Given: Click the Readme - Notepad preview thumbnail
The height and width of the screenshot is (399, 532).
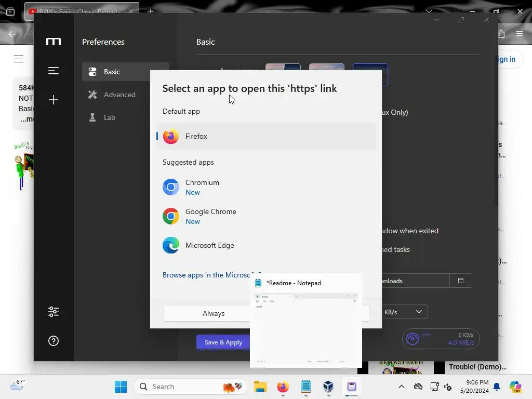Looking at the screenshot, I should 306,321.
